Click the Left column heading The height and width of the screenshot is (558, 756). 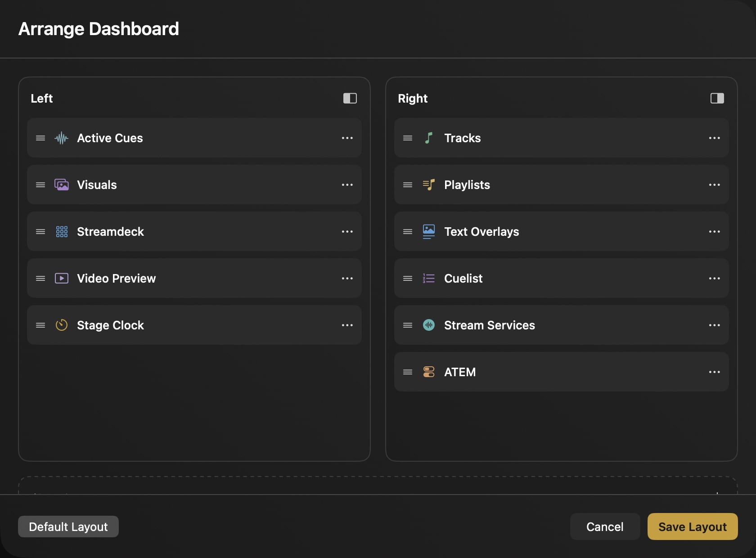click(x=41, y=99)
